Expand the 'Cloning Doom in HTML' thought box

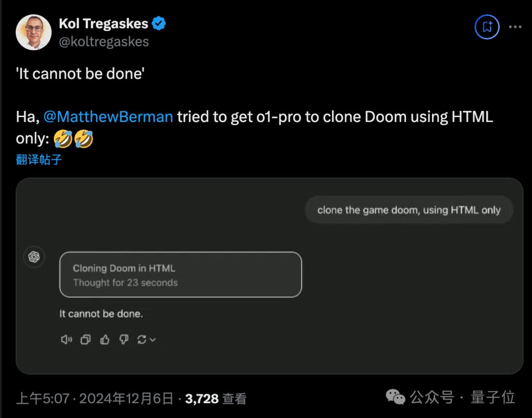pyautogui.click(x=180, y=275)
